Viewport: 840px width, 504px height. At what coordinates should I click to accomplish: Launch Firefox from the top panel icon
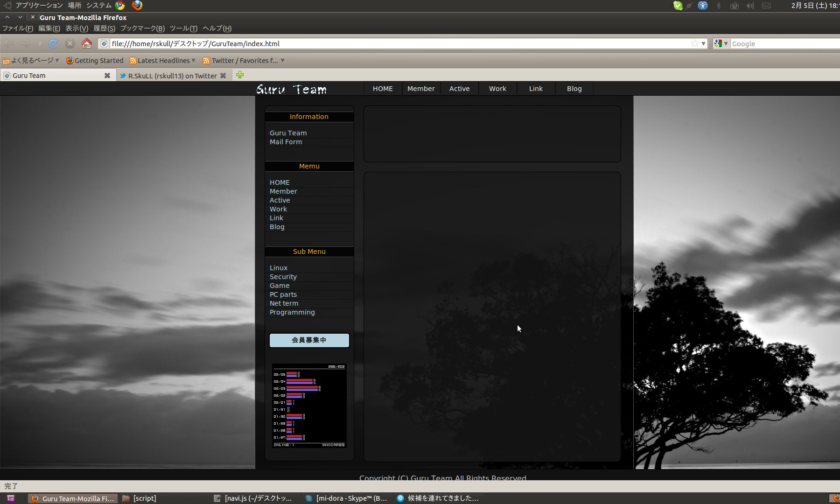137,6
